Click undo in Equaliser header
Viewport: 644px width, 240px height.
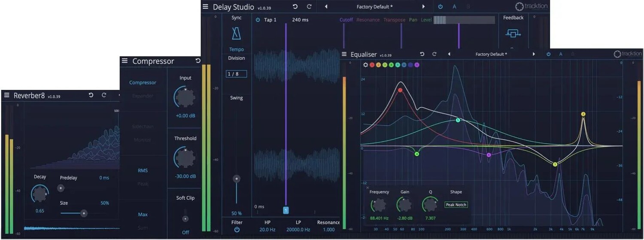pos(422,54)
